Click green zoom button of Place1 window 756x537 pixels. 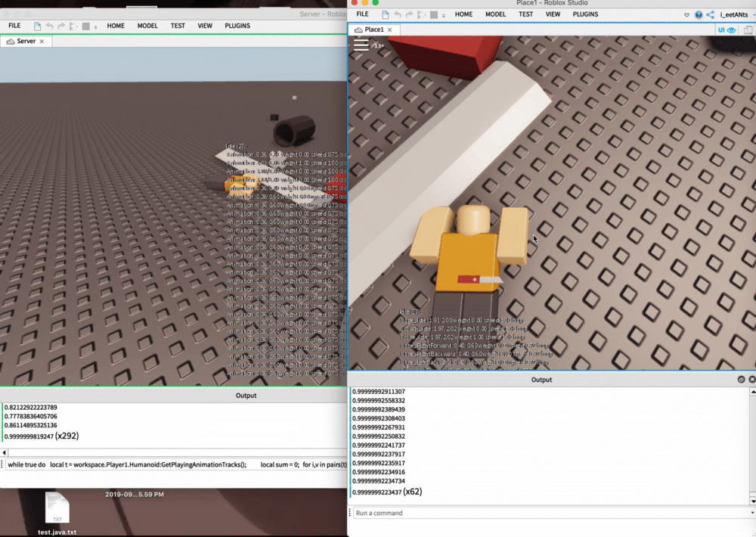[376, 2]
